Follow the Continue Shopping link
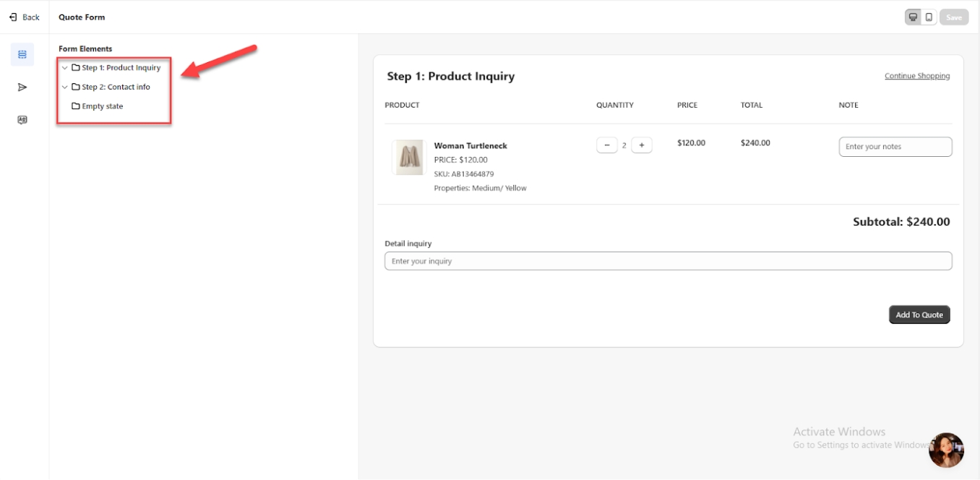 coord(917,76)
